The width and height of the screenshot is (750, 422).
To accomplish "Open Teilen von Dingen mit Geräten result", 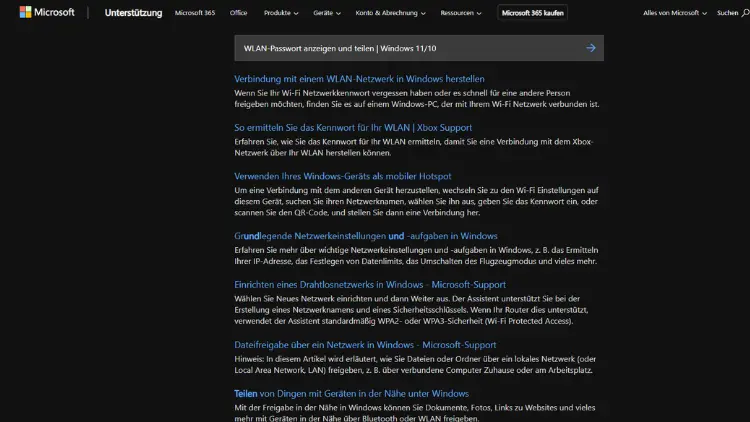I will pyautogui.click(x=352, y=394).
